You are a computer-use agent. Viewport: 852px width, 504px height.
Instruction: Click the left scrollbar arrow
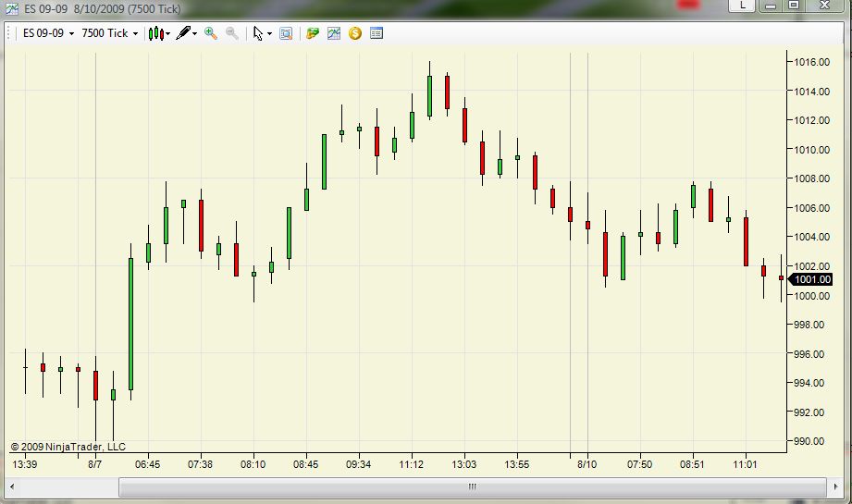[x=12, y=486]
